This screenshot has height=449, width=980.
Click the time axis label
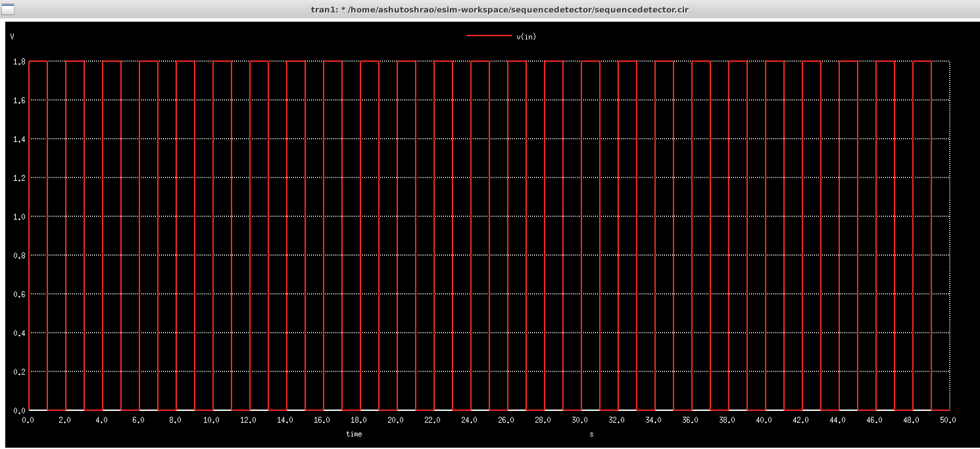pyautogui.click(x=354, y=434)
